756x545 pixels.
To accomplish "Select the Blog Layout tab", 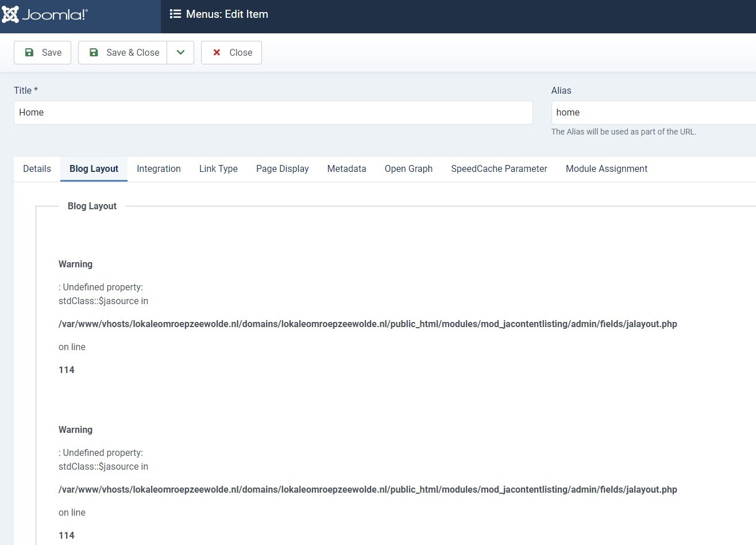I will 94,168.
